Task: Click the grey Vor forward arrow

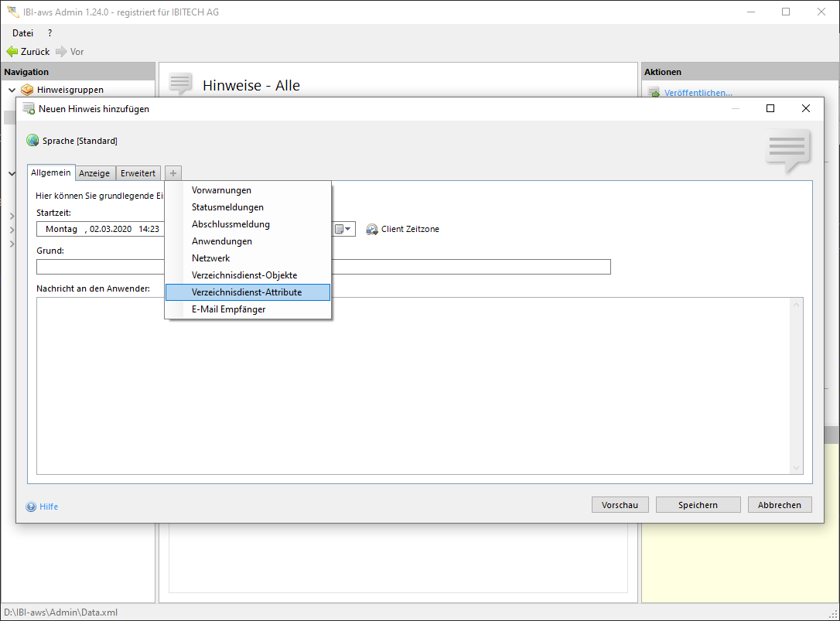Action: pyautogui.click(x=61, y=52)
